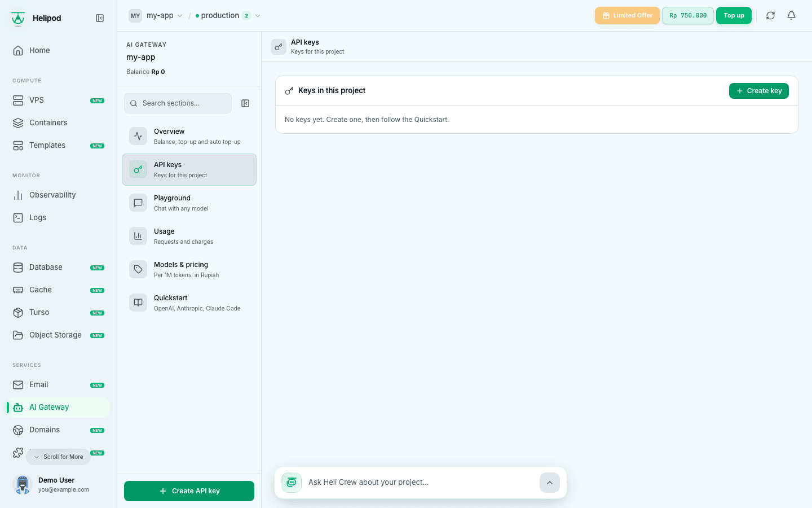Open Domains section
This screenshot has width=812, height=508.
pos(59,430)
